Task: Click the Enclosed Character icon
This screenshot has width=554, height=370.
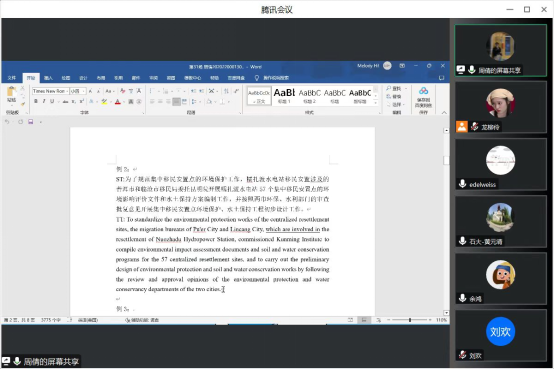Action: [139, 102]
